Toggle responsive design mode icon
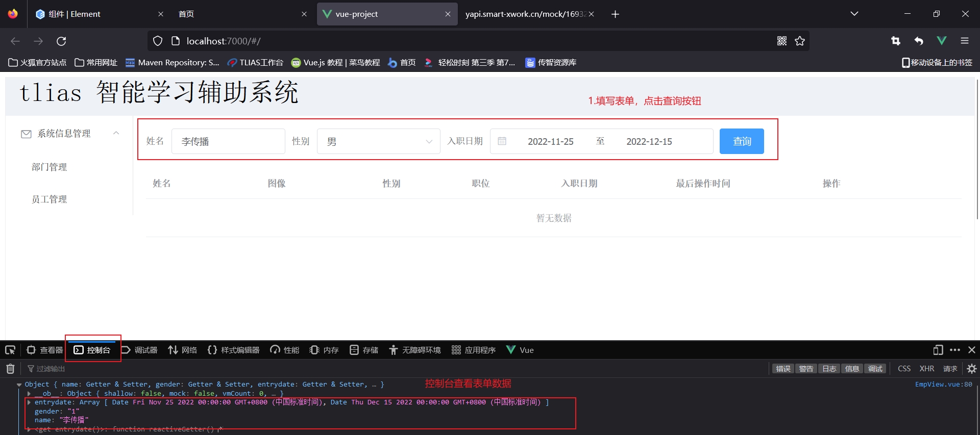 click(938, 350)
